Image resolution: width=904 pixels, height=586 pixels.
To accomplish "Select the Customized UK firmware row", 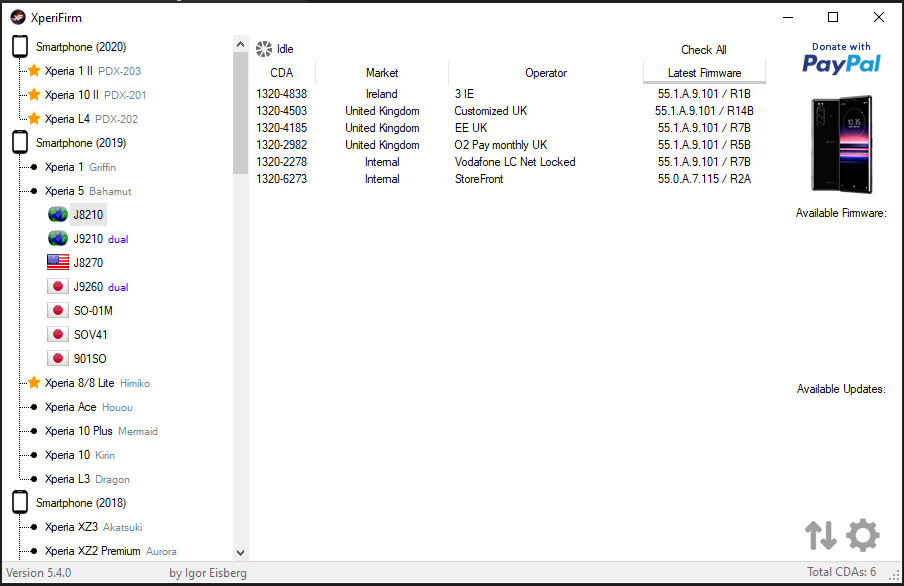I will [x=490, y=111].
